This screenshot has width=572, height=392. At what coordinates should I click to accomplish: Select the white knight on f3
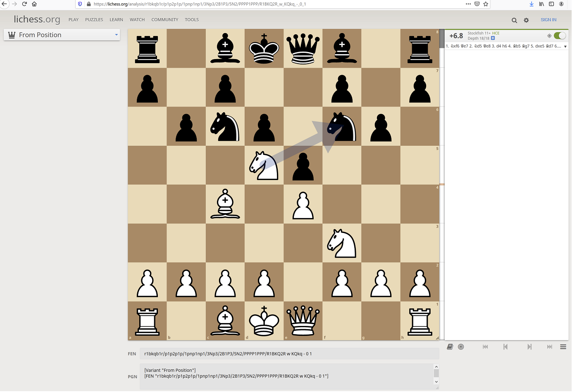tap(342, 243)
